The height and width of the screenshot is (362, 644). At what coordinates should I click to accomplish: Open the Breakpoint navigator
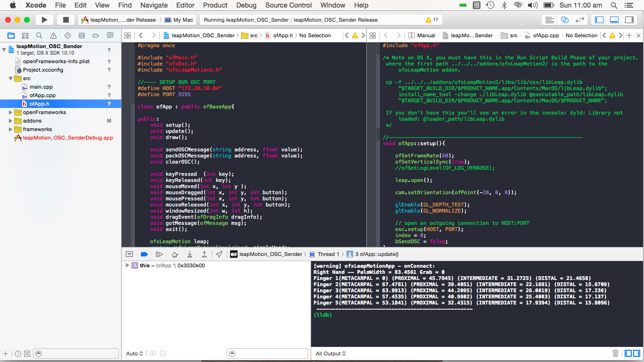(96, 35)
